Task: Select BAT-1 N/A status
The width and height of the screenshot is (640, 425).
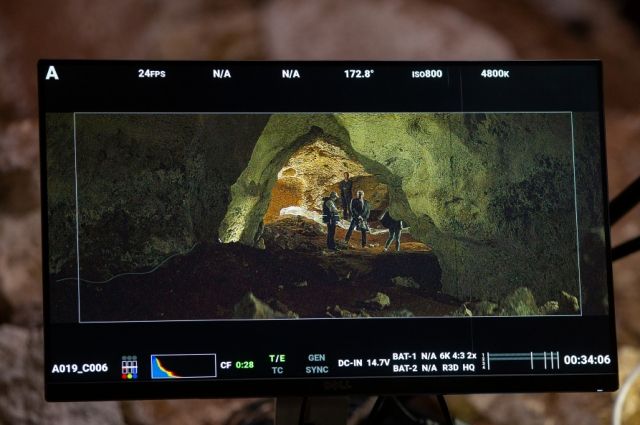Action: 415,356
